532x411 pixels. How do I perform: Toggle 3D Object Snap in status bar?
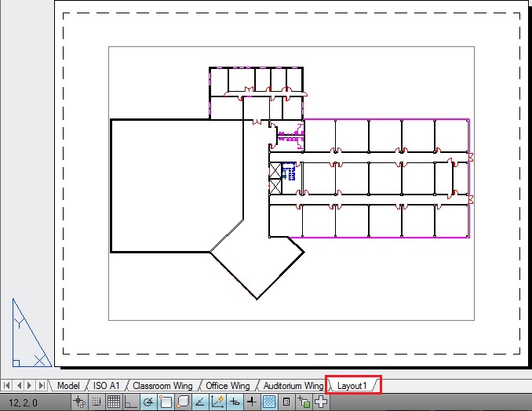183,402
